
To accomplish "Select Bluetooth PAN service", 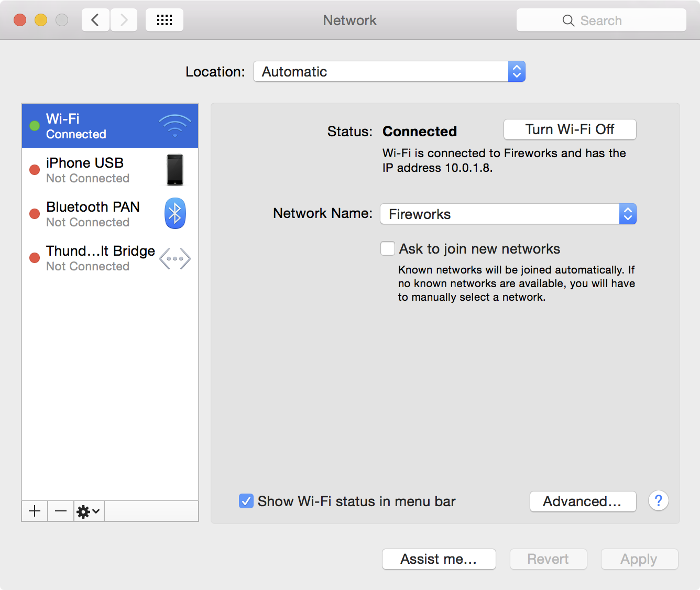I will point(110,214).
